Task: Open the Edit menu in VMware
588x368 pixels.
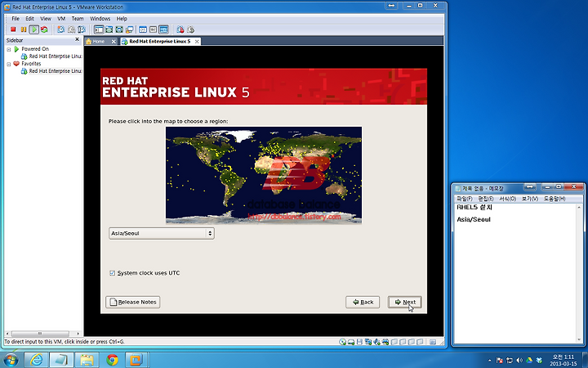Action: [29, 18]
